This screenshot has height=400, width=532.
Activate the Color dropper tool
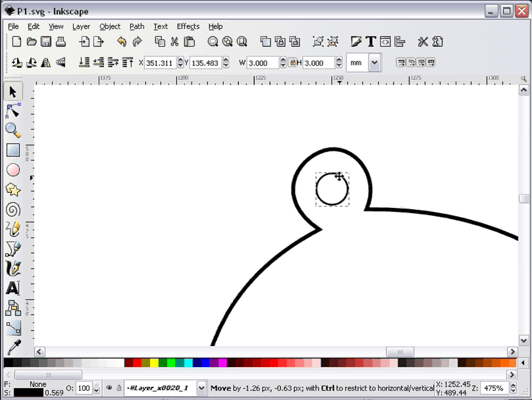pos(13,347)
